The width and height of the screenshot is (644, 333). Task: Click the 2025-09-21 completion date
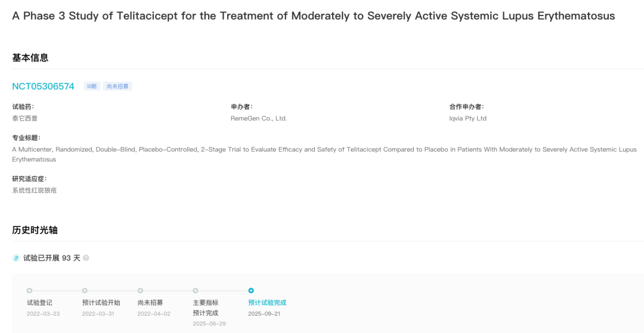coord(264,314)
